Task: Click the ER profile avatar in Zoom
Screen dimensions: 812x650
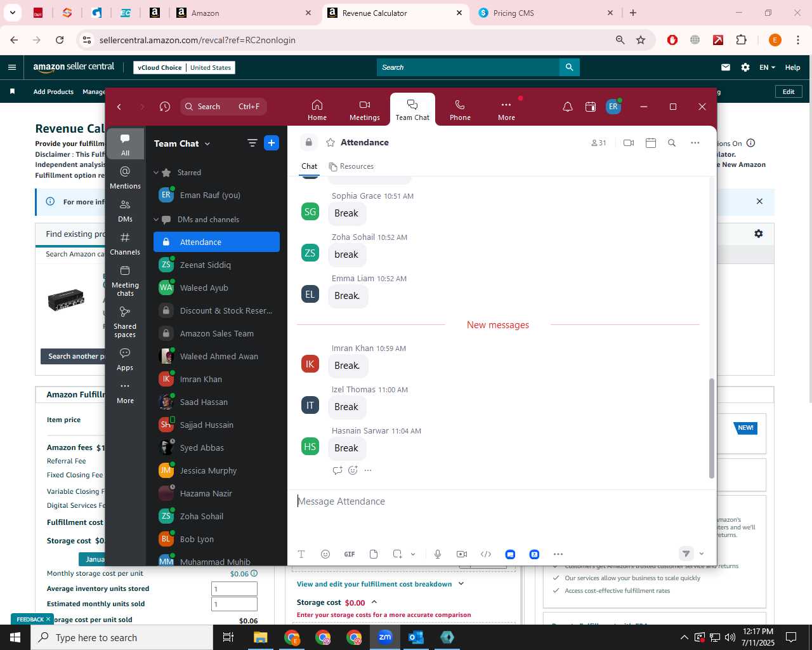Action: click(613, 107)
